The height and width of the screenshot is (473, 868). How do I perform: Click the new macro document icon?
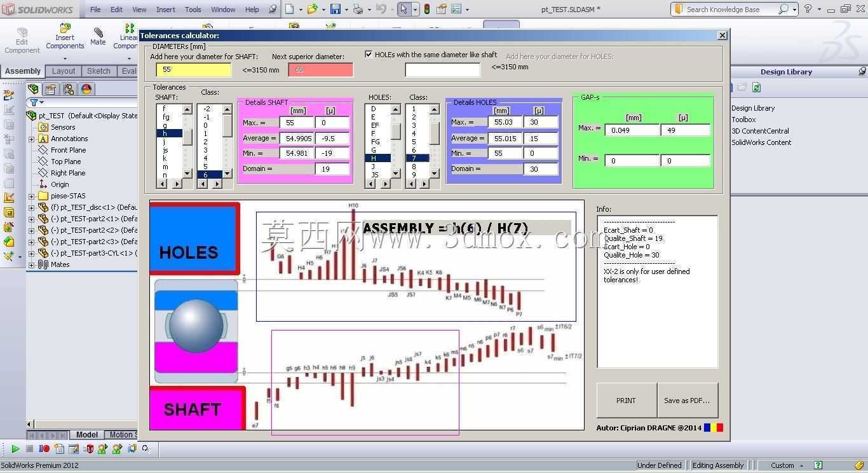coord(59,449)
